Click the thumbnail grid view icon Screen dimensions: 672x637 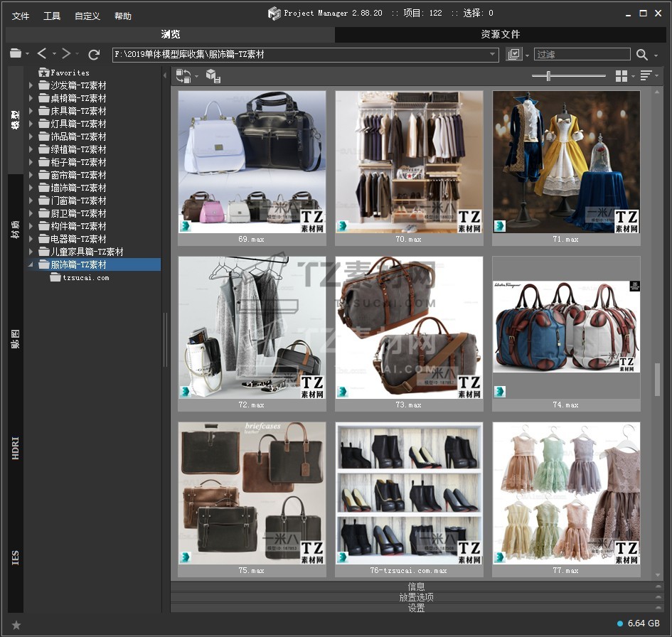[622, 75]
